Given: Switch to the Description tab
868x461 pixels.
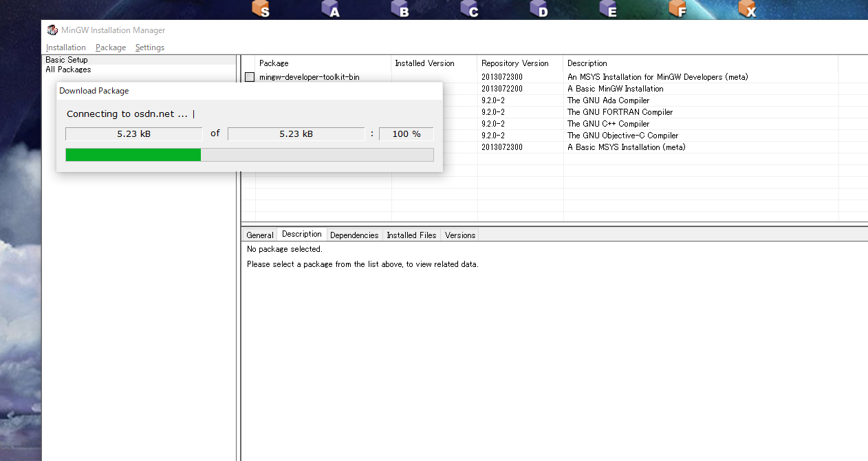Looking at the screenshot, I should tap(302, 234).
